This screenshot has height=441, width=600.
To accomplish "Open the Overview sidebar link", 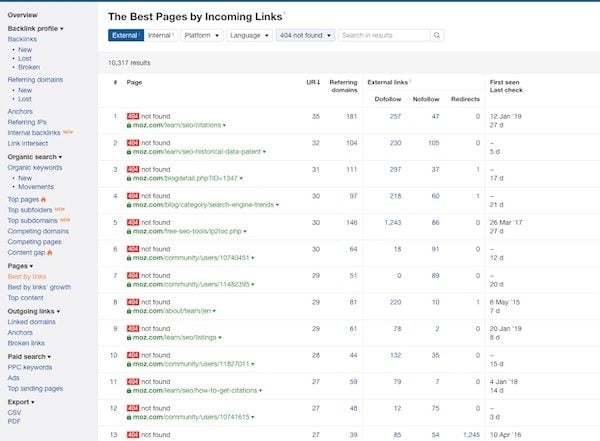I will click(23, 15).
